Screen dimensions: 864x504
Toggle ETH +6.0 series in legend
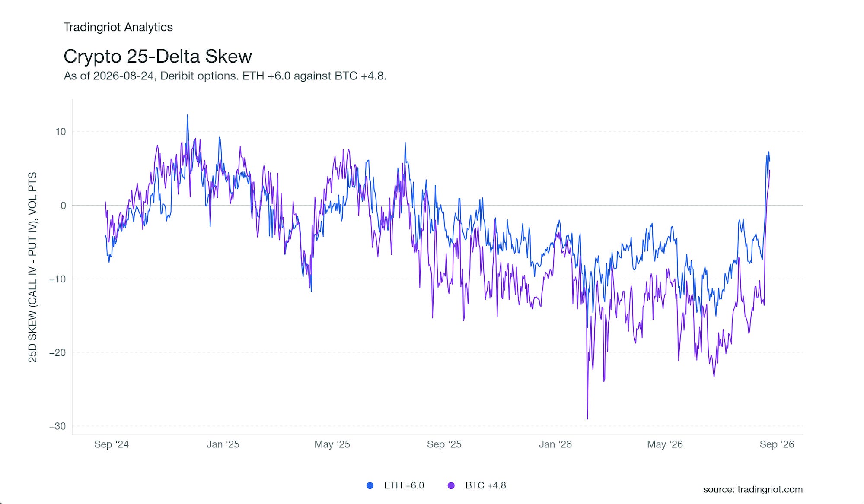[x=395, y=485]
